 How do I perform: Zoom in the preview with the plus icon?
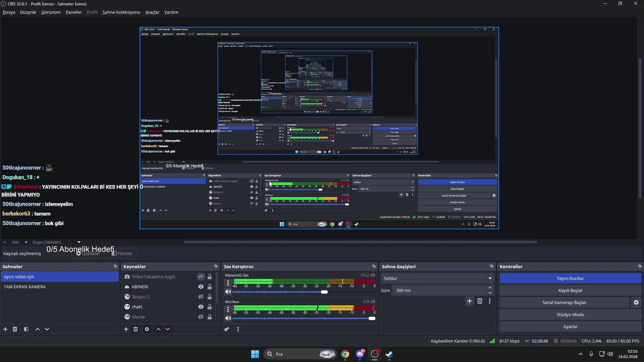[x=26, y=242]
